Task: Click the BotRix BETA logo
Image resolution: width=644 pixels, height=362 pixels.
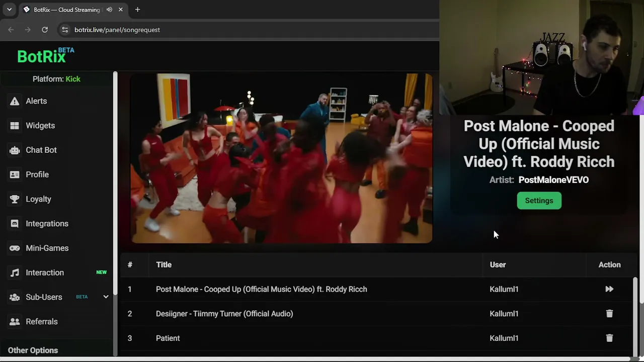Action: tap(46, 55)
